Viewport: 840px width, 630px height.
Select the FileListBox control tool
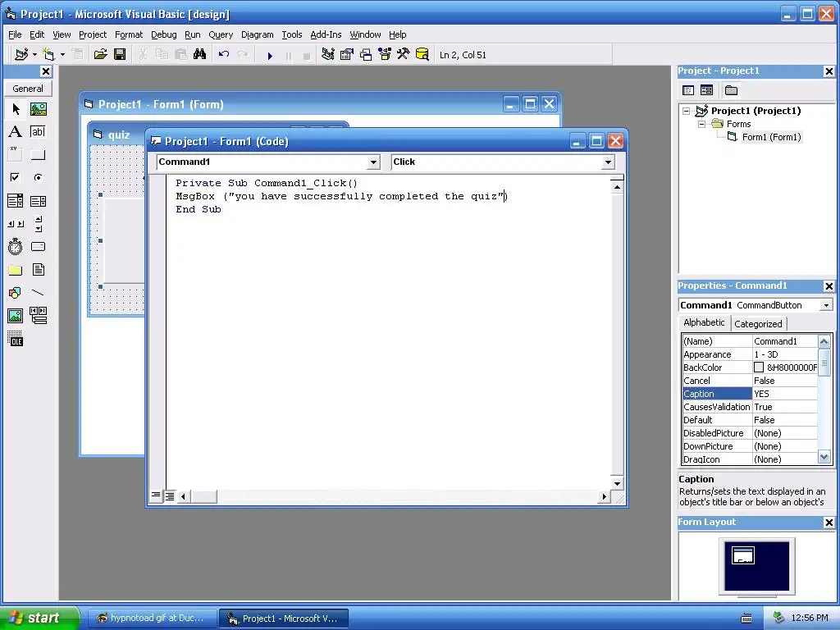38,269
